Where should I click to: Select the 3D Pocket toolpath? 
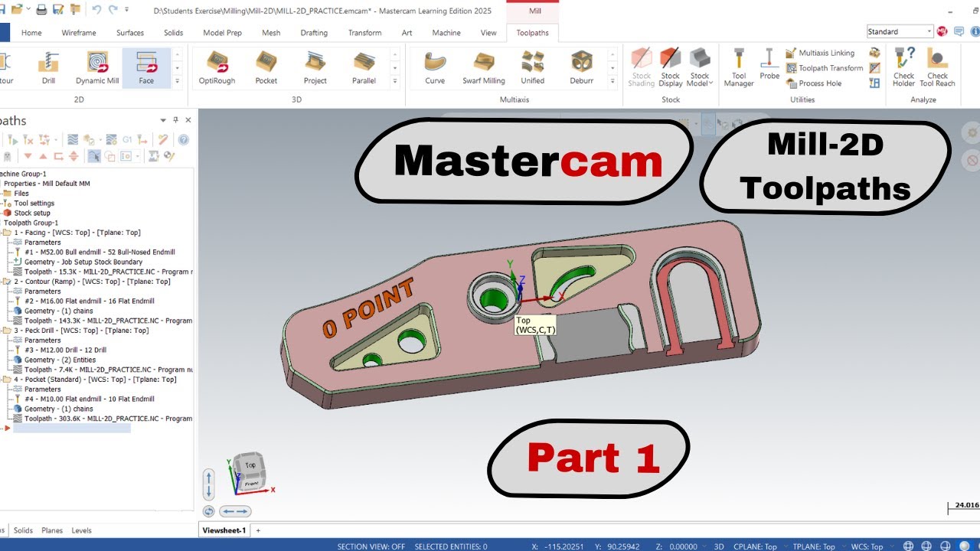[266, 68]
